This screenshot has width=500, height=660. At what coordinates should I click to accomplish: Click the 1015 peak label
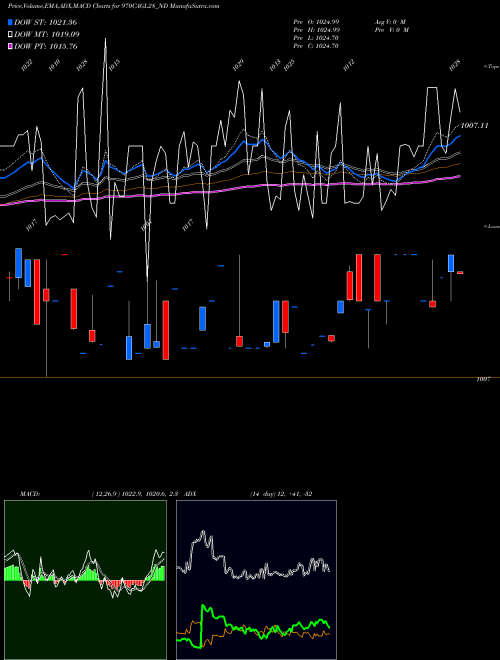[114, 65]
